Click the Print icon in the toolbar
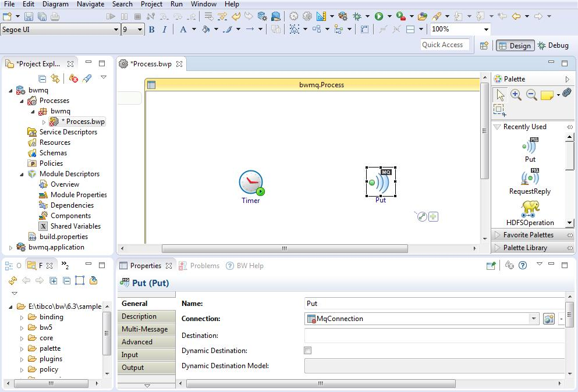578x392 pixels. point(55,16)
